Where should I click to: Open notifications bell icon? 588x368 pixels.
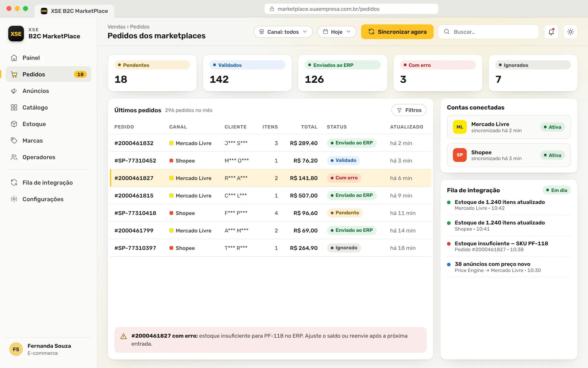[551, 32]
